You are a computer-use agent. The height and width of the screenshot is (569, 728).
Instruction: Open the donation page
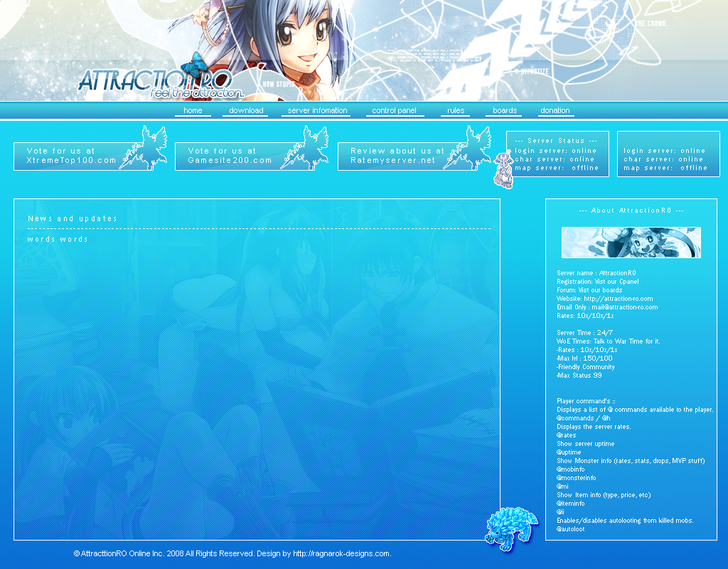click(x=555, y=111)
